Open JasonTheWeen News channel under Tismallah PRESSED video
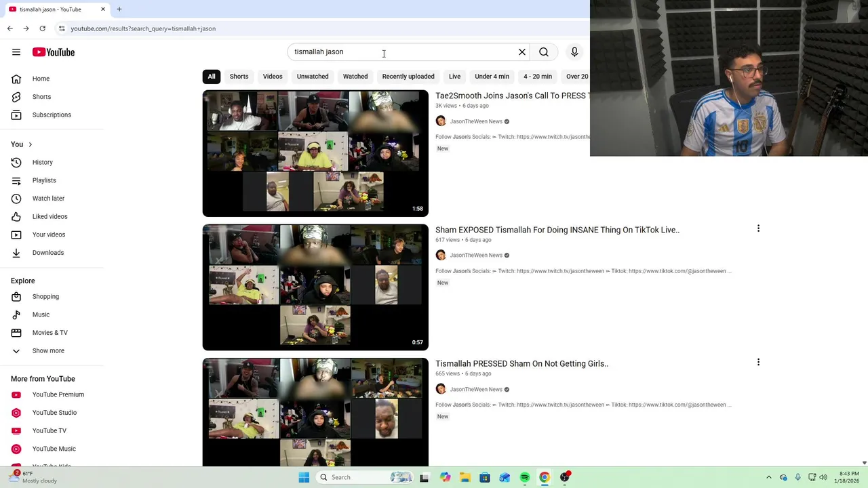The width and height of the screenshot is (868, 488). coord(476,390)
